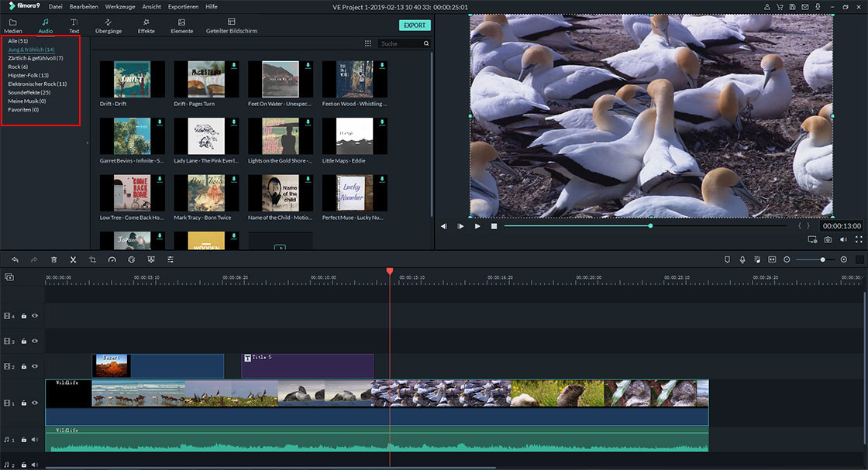Open the Hilfe menu
The height and width of the screenshot is (470, 868).
pos(212,7)
